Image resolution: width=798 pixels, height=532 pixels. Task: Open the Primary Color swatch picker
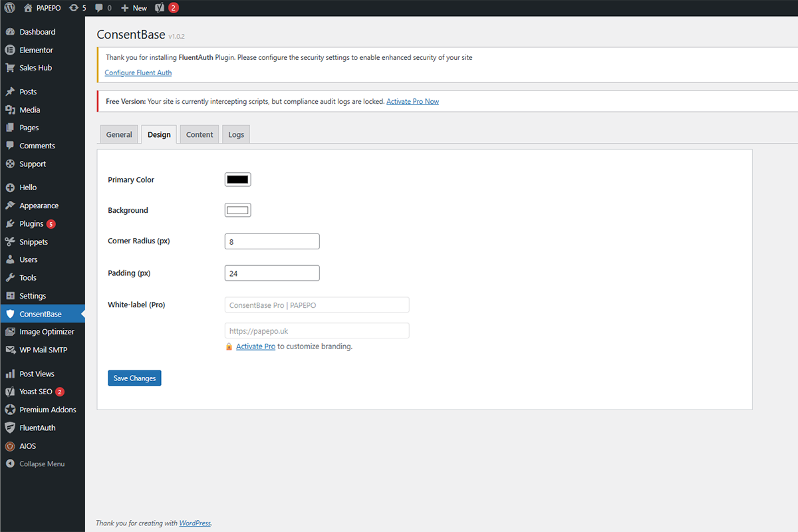coord(237,179)
